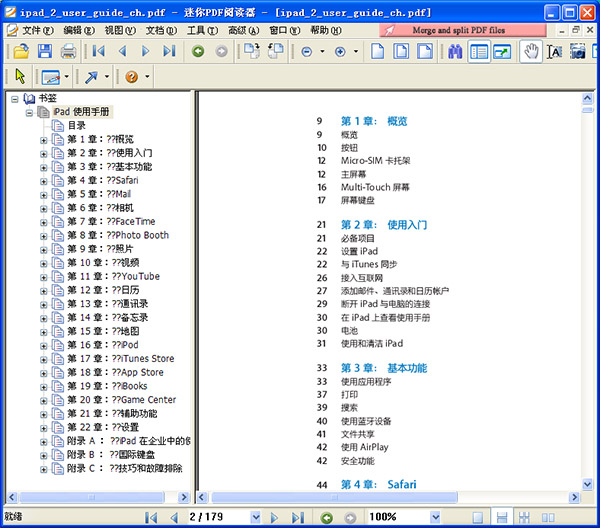
Task: Click the annotation markup tool icon
Action: click(x=51, y=77)
